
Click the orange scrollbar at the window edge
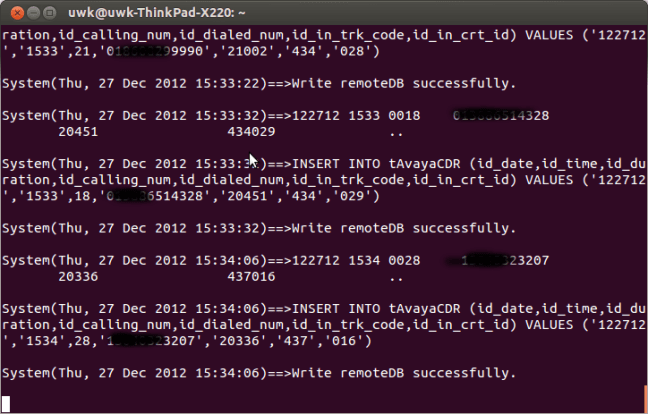(646, 397)
